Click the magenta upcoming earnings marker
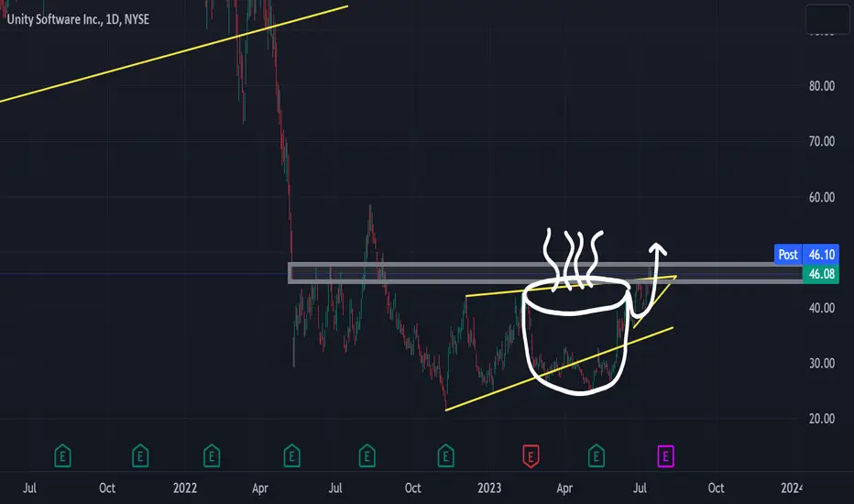Image resolution: width=854 pixels, height=504 pixels. (x=665, y=456)
